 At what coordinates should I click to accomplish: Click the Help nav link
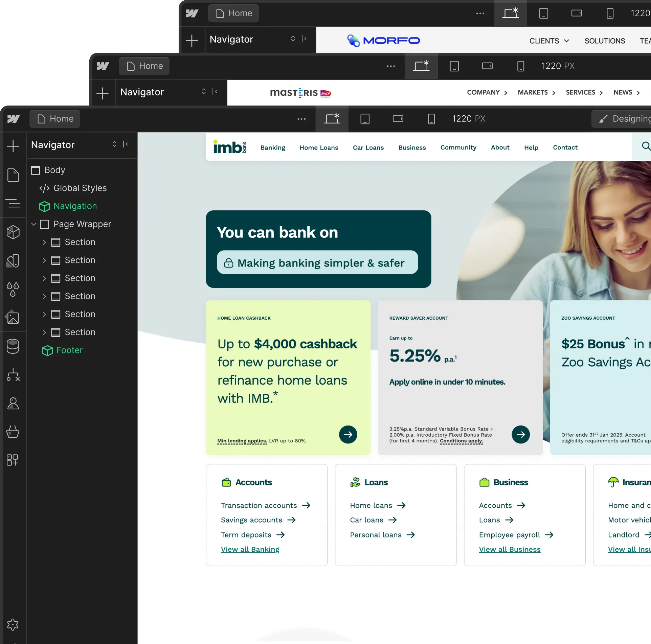531,147
